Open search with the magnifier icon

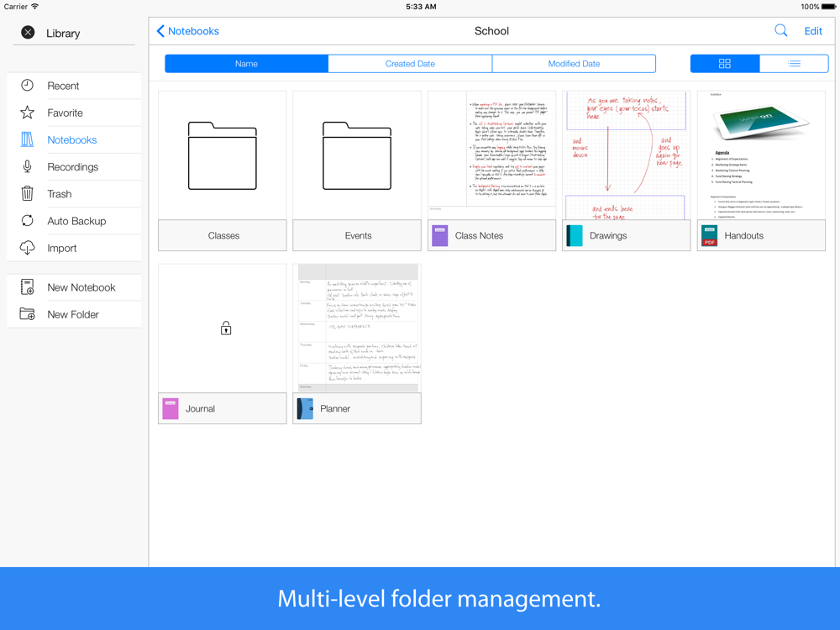(781, 30)
